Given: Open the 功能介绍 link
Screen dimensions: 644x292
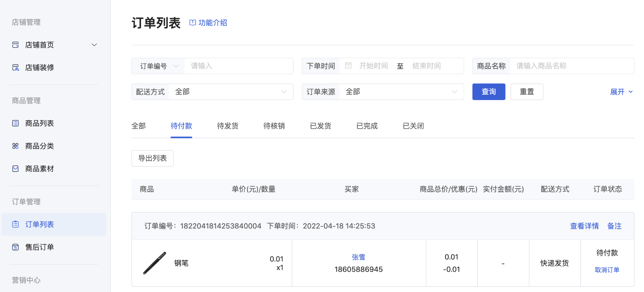Looking at the screenshot, I should click(213, 23).
